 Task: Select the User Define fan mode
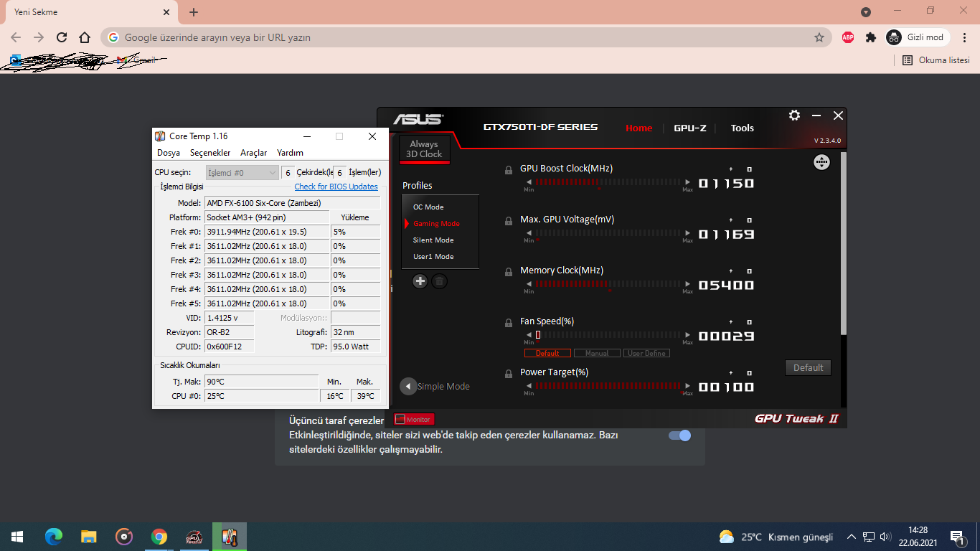point(646,353)
